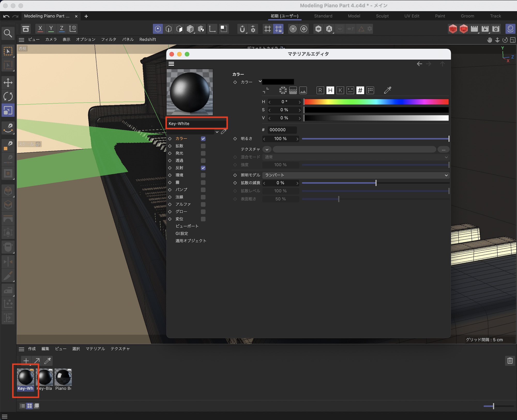Switch to the Sculpt layout tab

382,16
